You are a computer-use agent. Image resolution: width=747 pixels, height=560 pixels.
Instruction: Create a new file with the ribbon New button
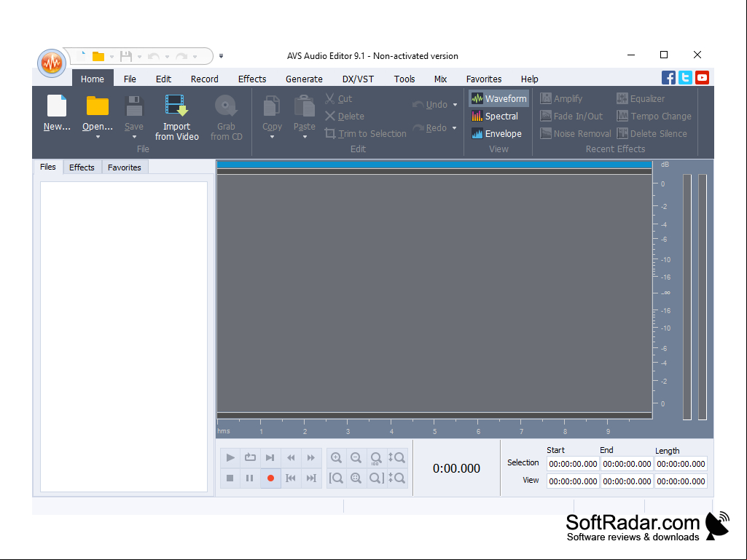coord(57,112)
